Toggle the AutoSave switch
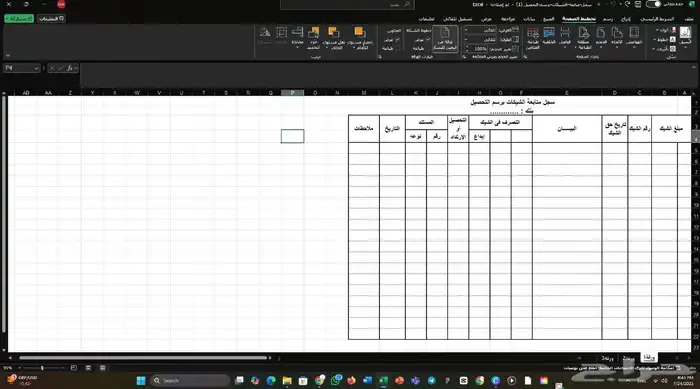 653,4
